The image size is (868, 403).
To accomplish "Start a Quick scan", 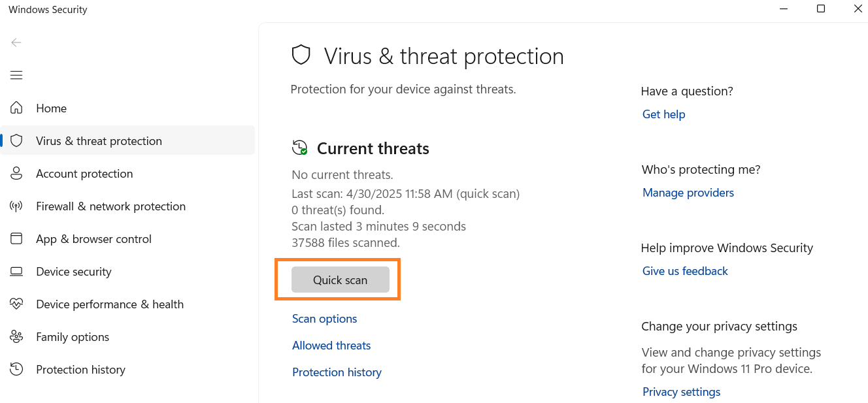I will [x=340, y=280].
